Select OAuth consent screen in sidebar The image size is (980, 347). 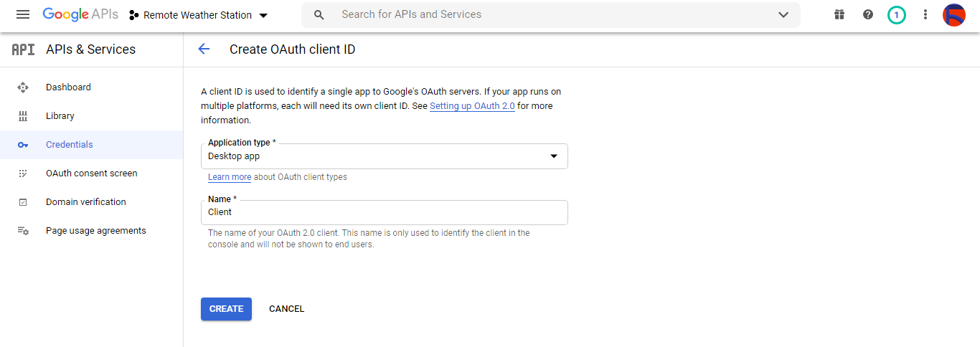pyautogui.click(x=91, y=173)
